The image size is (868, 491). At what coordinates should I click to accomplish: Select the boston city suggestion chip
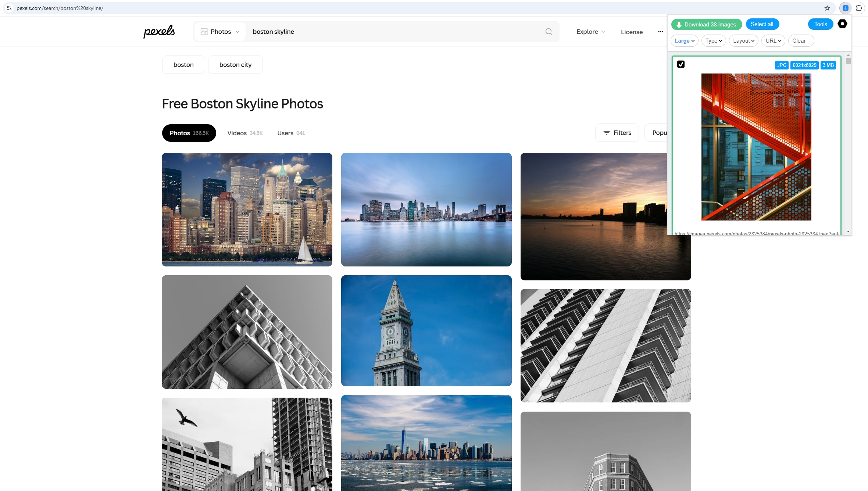[x=235, y=65]
